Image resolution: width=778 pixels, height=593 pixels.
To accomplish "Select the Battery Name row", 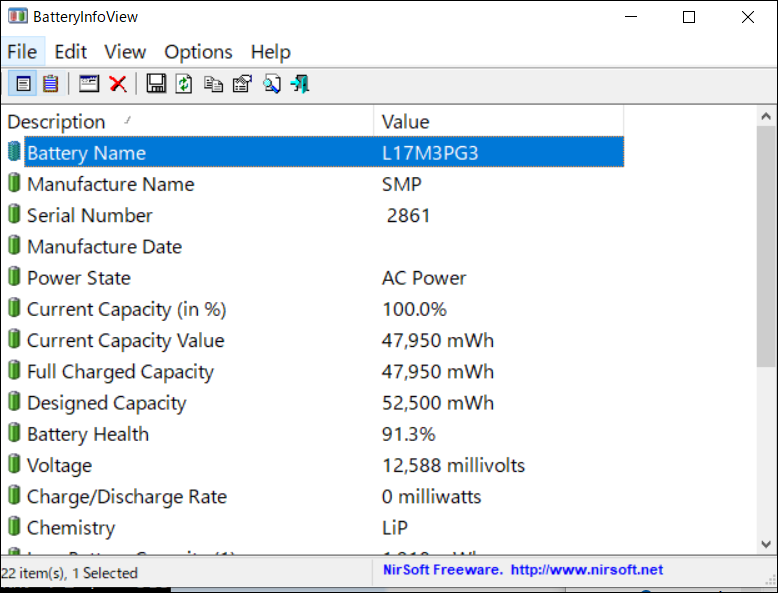I will click(x=316, y=152).
